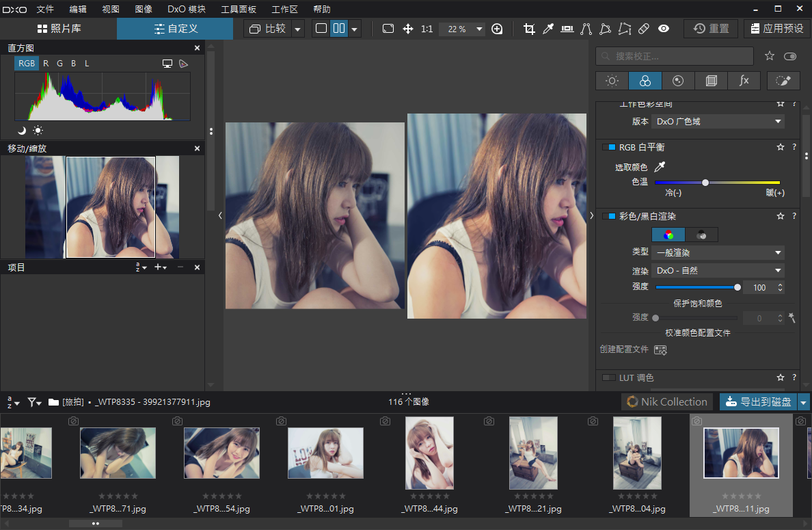Expand the 渲染 DxO - 自然 dropdown
The image size is (812, 530).
pyautogui.click(x=717, y=270)
